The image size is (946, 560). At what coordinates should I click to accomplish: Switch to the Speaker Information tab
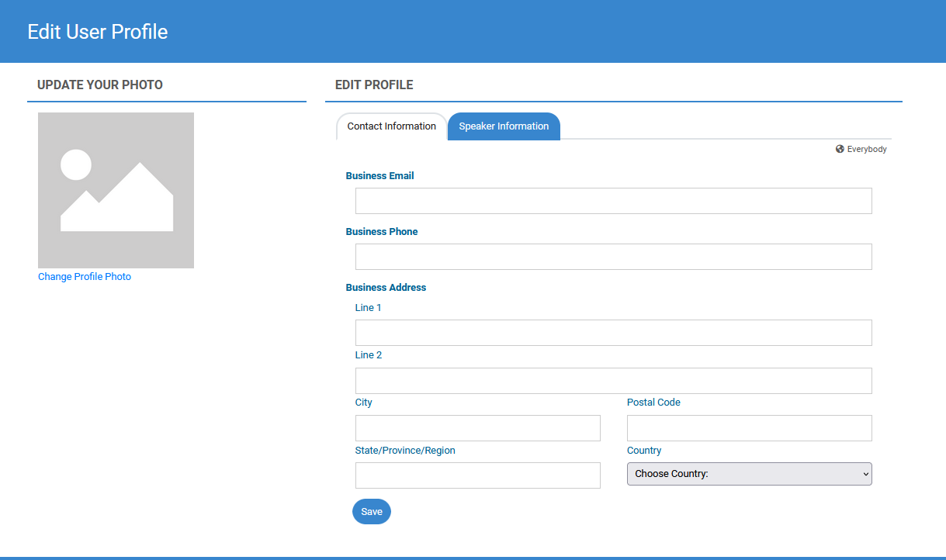(x=504, y=126)
